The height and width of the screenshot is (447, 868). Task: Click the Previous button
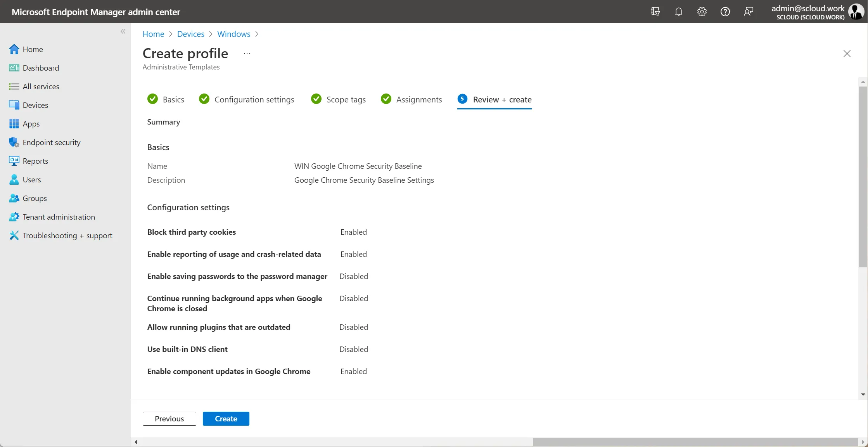click(x=169, y=419)
